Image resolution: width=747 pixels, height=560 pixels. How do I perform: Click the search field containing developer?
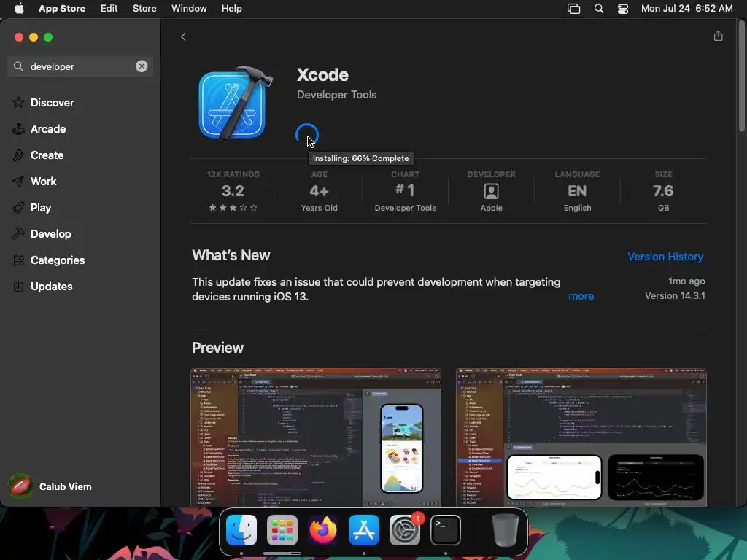(80, 66)
